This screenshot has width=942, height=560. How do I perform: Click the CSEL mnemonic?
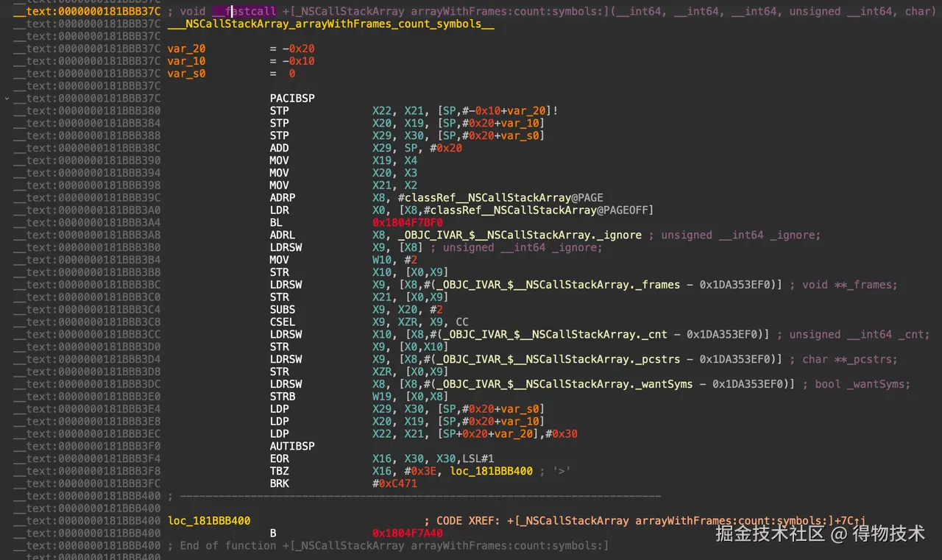click(x=283, y=322)
